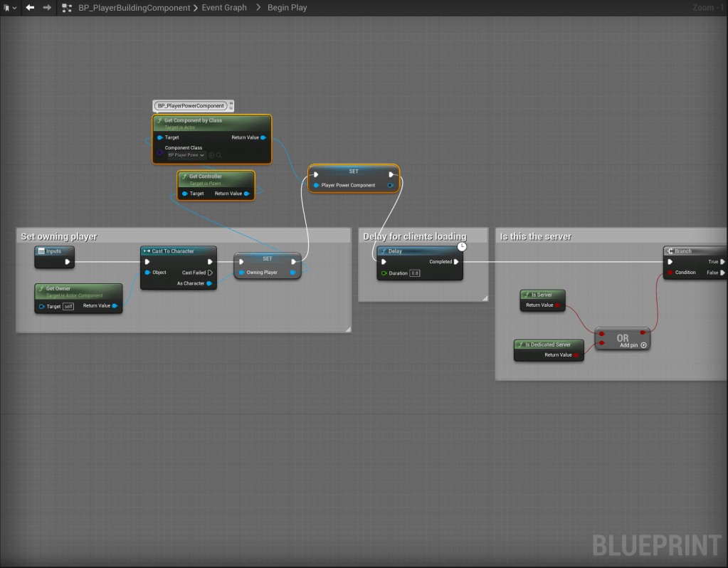Click the Add pin plus icon

tap(643, 345)
